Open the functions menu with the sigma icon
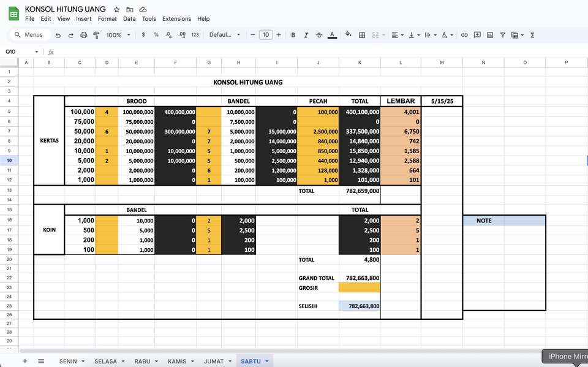Image resolution: width=588 pixels, height=367 pixels. 532,35
